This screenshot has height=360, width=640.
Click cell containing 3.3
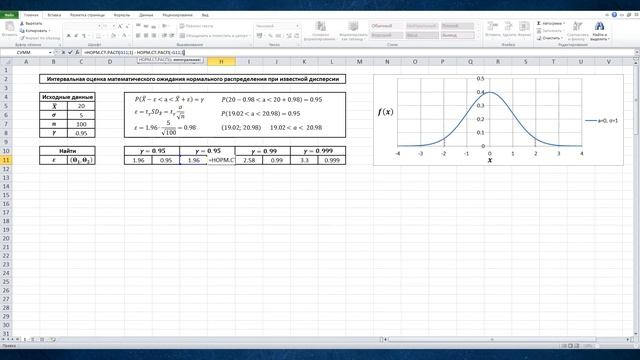tap(304, 160)
